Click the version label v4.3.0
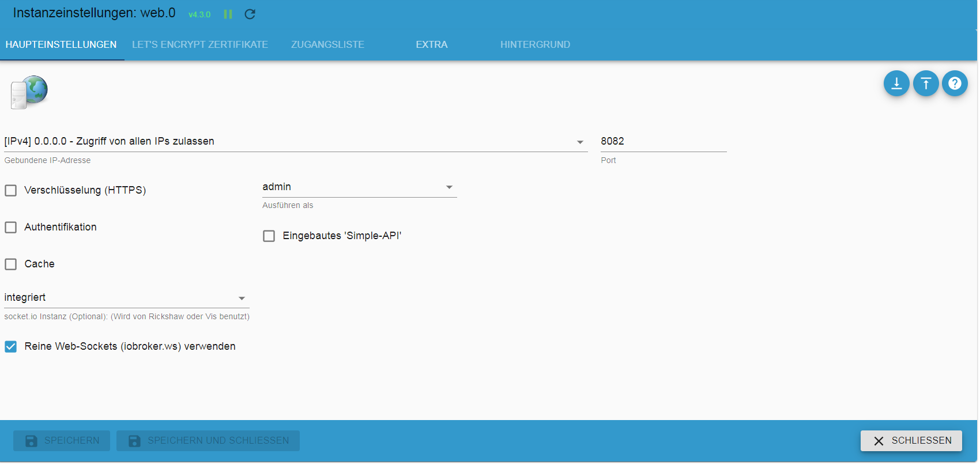This screenshot has width=980, height=465. pyautogui.click(x=199, y=14)
